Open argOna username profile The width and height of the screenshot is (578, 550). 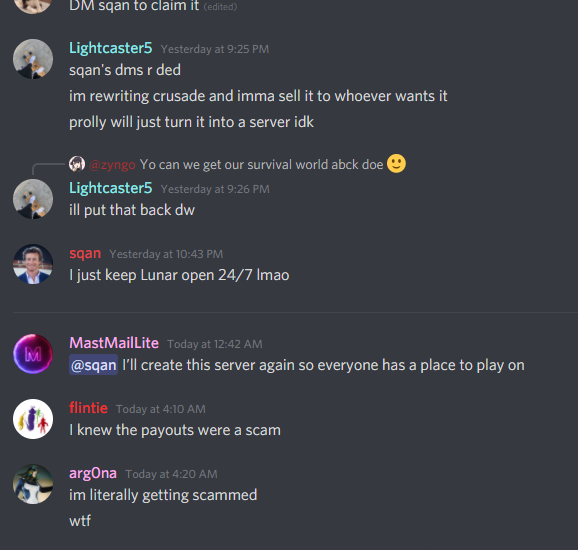(x=93, y=473)
